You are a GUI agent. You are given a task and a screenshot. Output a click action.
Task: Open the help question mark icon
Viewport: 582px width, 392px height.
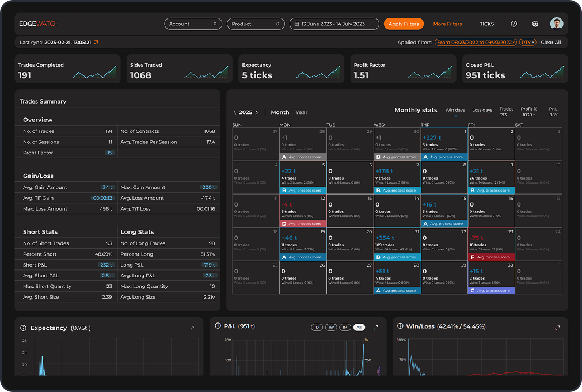[514, 24]
